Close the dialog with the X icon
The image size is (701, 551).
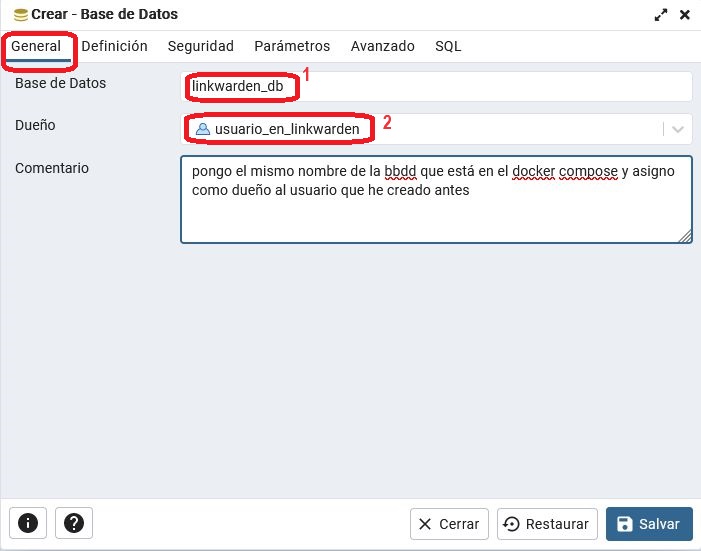(x=685, y=15)
